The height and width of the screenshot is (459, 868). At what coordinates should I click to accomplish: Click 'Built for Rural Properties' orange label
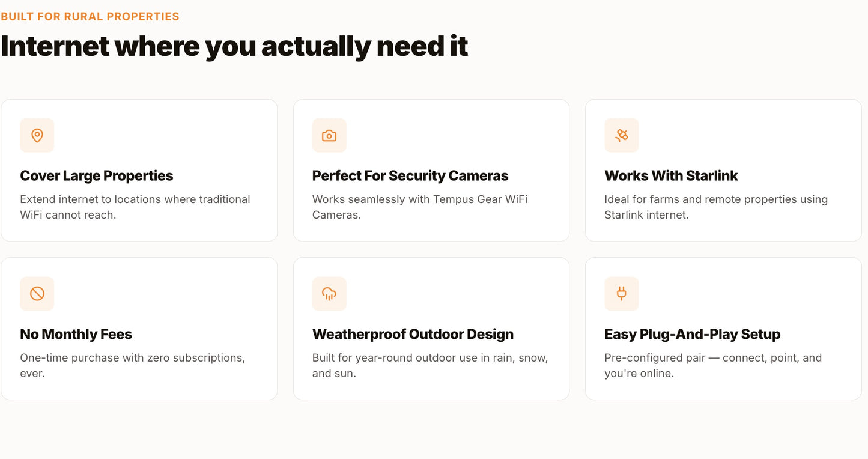point(90,16)
